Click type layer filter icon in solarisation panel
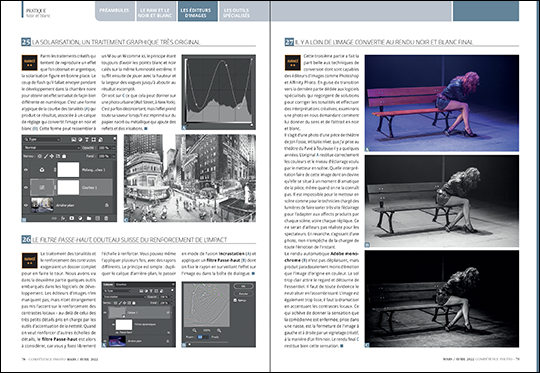Viewport: 540px width, 373px height. 87,139
